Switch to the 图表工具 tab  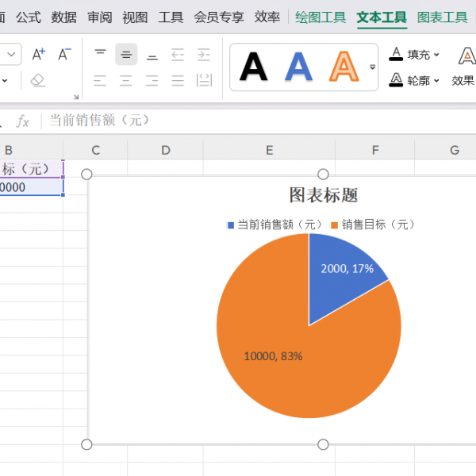coord(442,17)
